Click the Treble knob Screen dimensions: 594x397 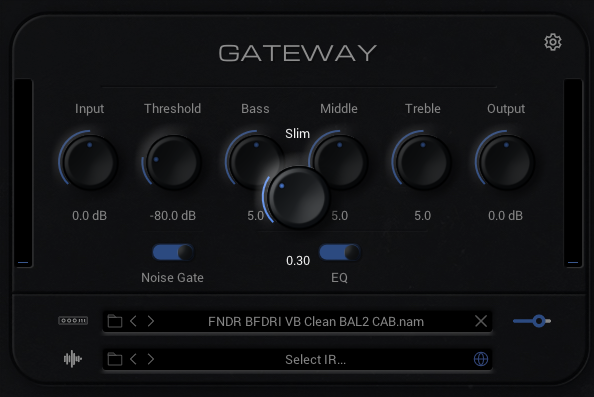point(423,163)
